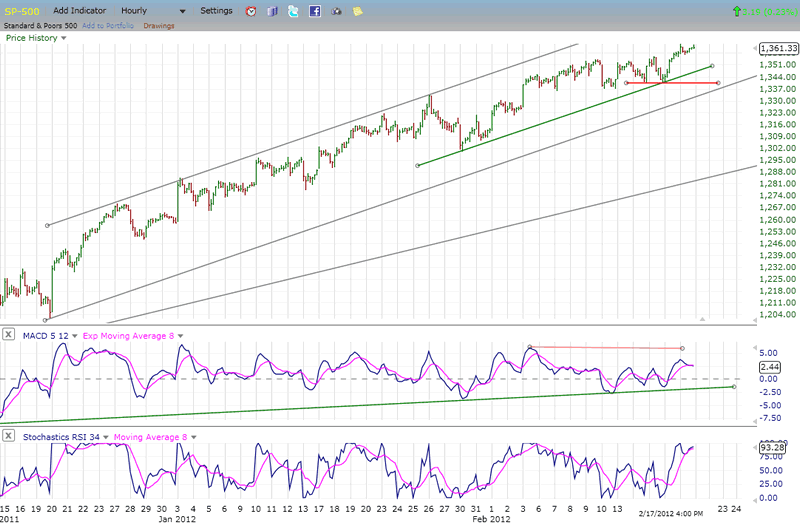Close the Stochastics RSI indicator panel

(x=8, y=436)
